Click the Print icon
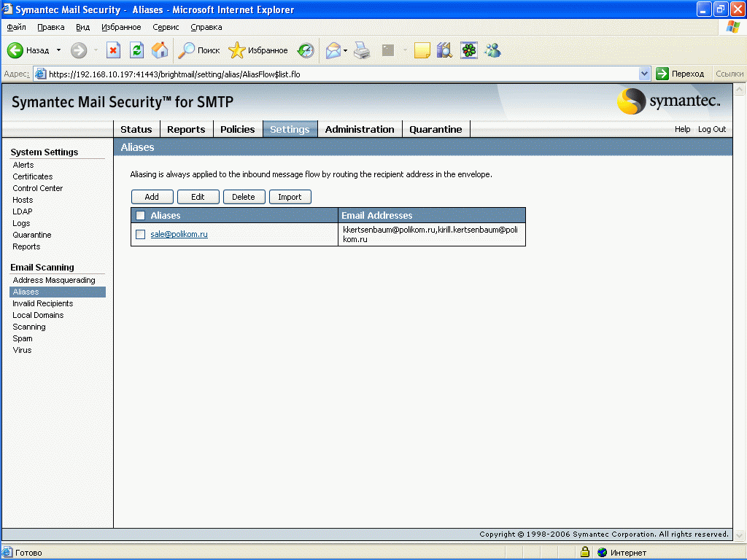The width and height of the screenshot is (747, 560). point(362,50)
